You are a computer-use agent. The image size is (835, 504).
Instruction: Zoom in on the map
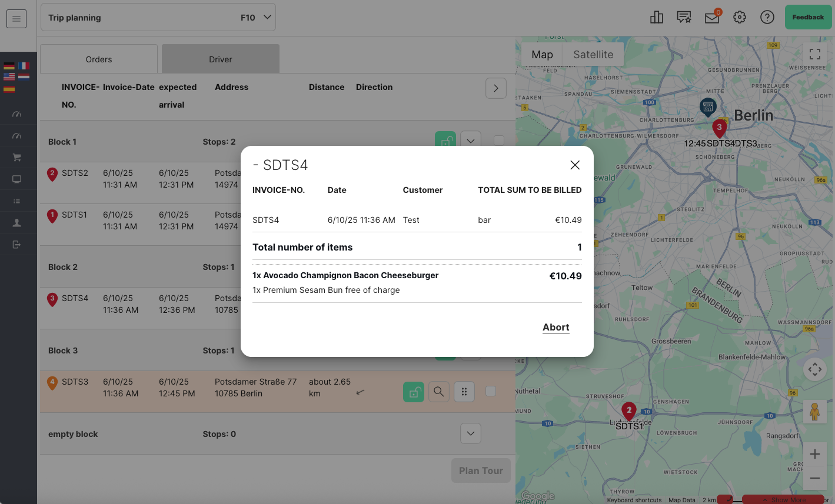pos(815,454)
